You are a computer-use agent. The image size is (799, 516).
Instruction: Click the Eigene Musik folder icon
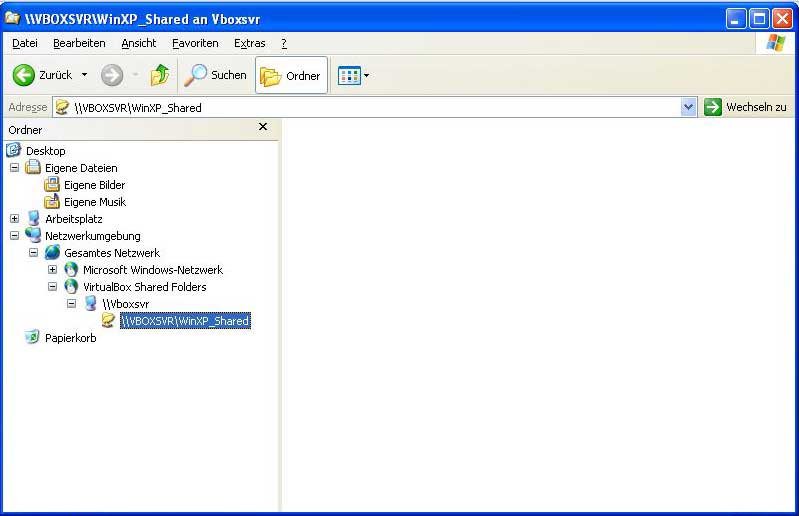pyautogui.click(x=52, y=202)
